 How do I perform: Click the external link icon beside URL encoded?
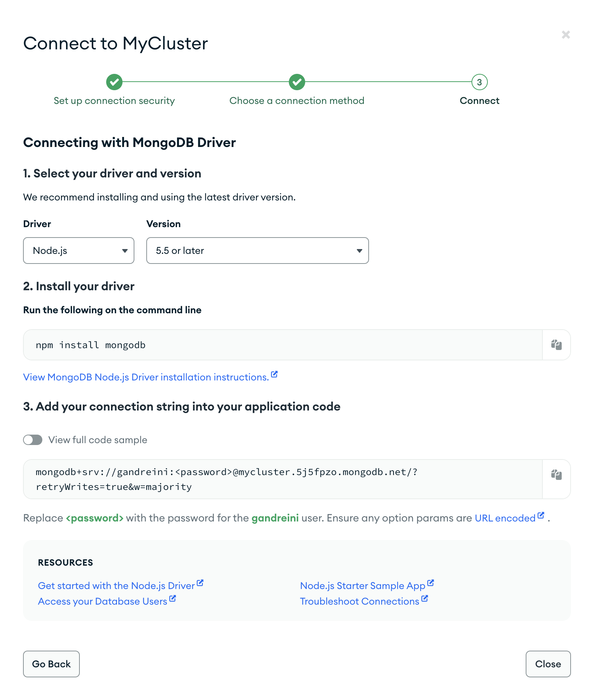[x=540, y=515]
